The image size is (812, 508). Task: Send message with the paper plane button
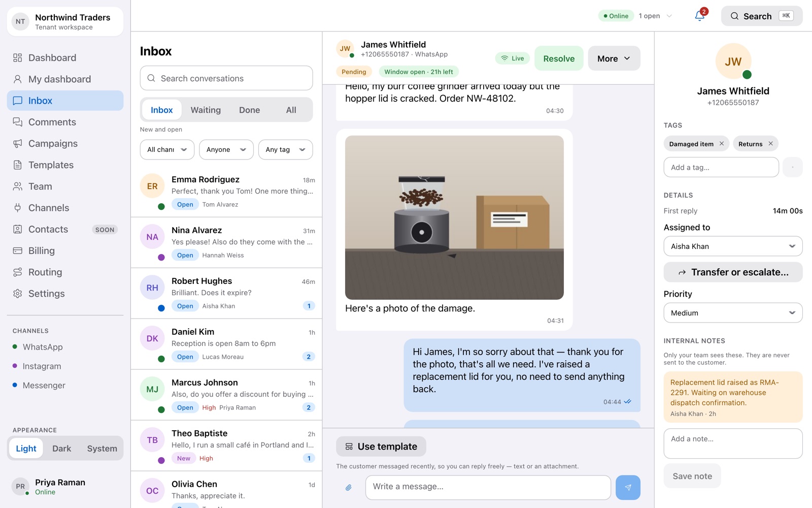(x=628, y=488)
